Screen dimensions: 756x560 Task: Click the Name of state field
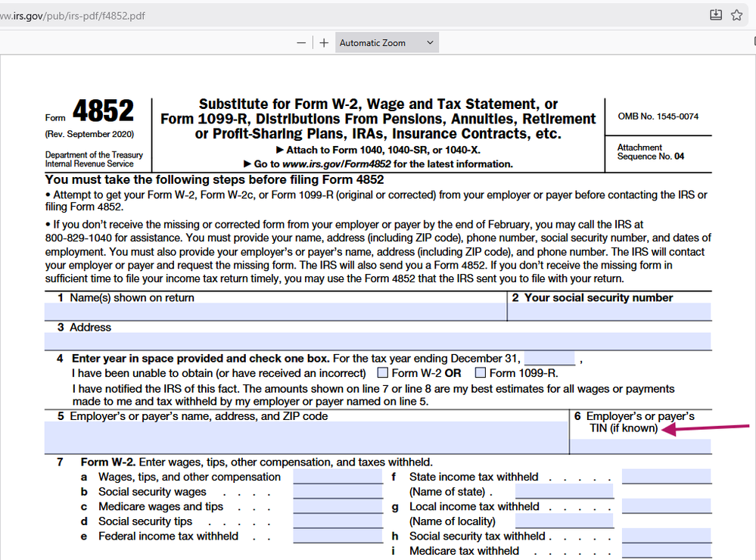[564, 491]
